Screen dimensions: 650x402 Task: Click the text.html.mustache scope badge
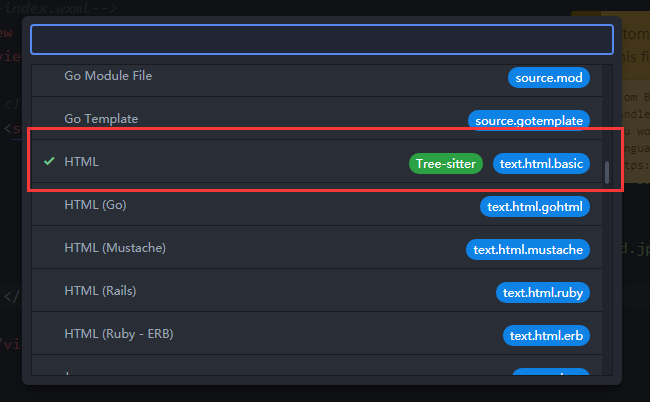coord(528,250)
